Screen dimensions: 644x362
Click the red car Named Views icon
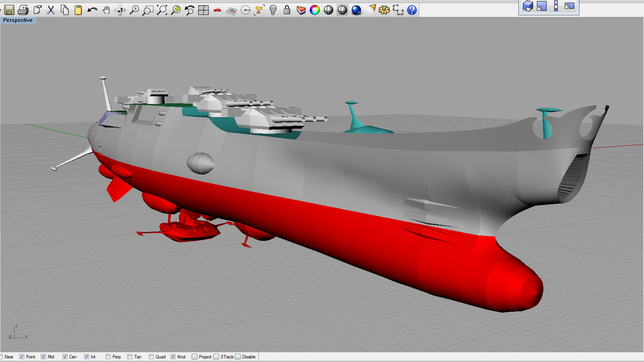[x=217, y=10]
